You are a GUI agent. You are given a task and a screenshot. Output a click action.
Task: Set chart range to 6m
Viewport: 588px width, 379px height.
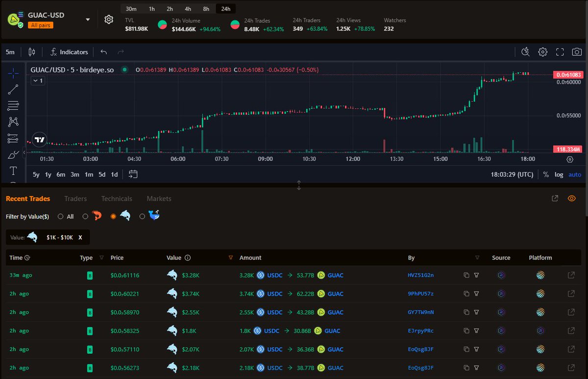[61, 175]
